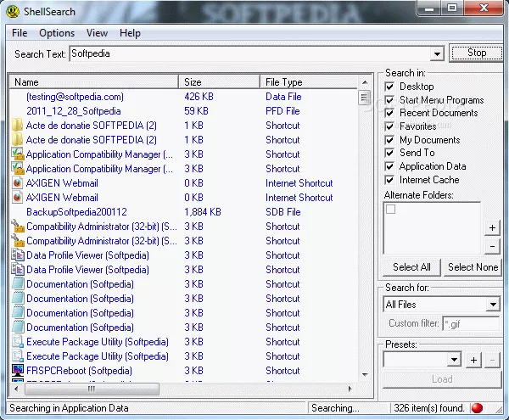Toggle Start Menu Programs checkbox

(389, 100)
